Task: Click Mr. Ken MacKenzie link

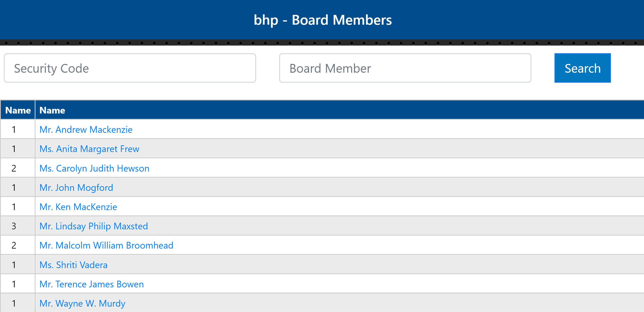Action: pyautogui.click(x=78, y=207)
